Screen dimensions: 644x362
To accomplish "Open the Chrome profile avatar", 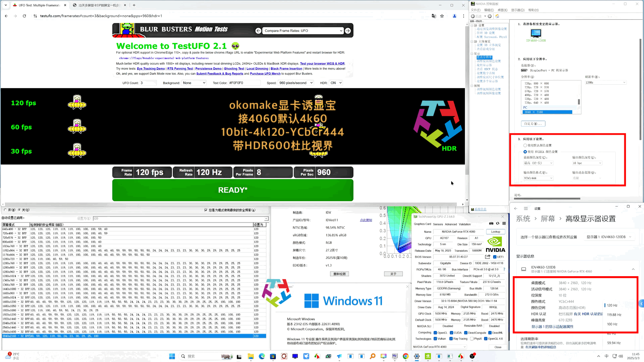I will click(454, 16).
